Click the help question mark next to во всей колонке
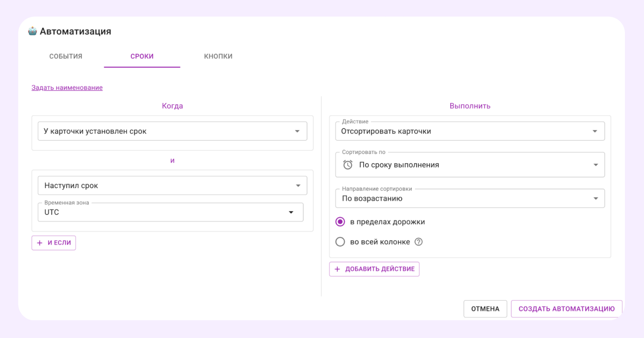 pyautogui.click(x=419, y=242)
